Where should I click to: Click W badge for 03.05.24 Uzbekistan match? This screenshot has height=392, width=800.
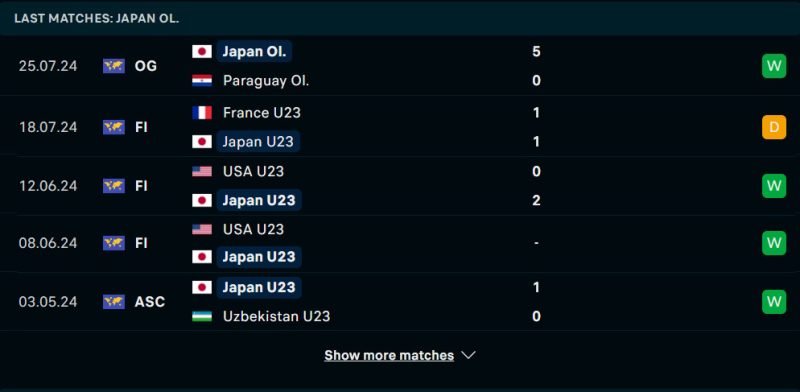[x=774, y=302]
